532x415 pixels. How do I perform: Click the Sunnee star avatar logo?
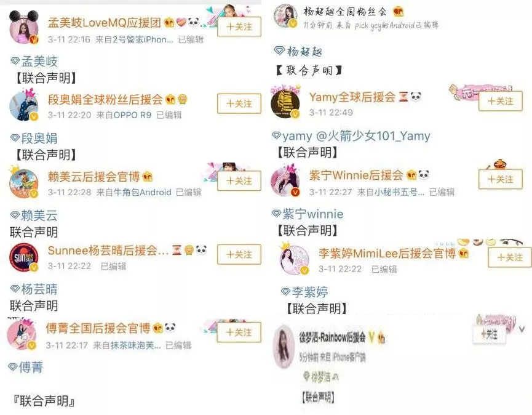(x=24, y=257)
